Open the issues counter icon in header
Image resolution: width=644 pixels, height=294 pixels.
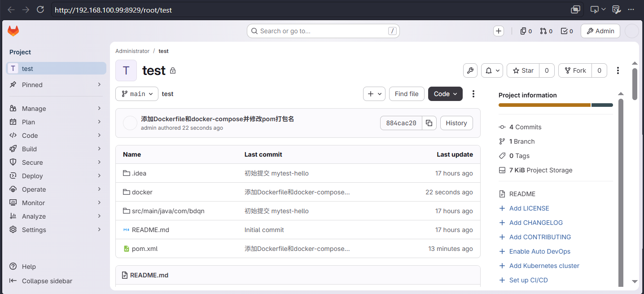526,31
